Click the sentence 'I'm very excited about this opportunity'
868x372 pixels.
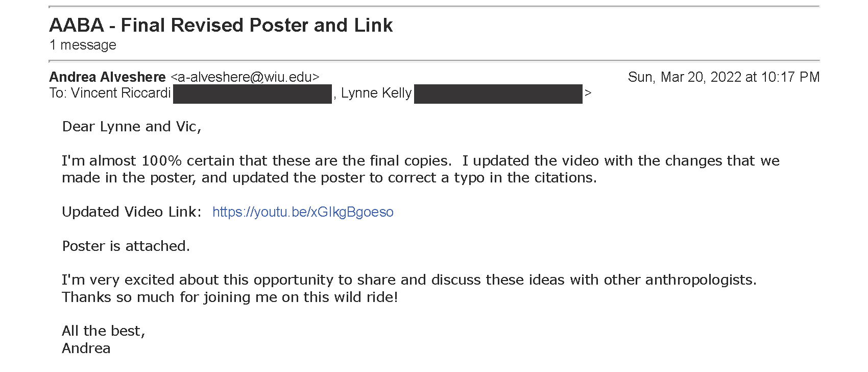(x=409, y=280)
